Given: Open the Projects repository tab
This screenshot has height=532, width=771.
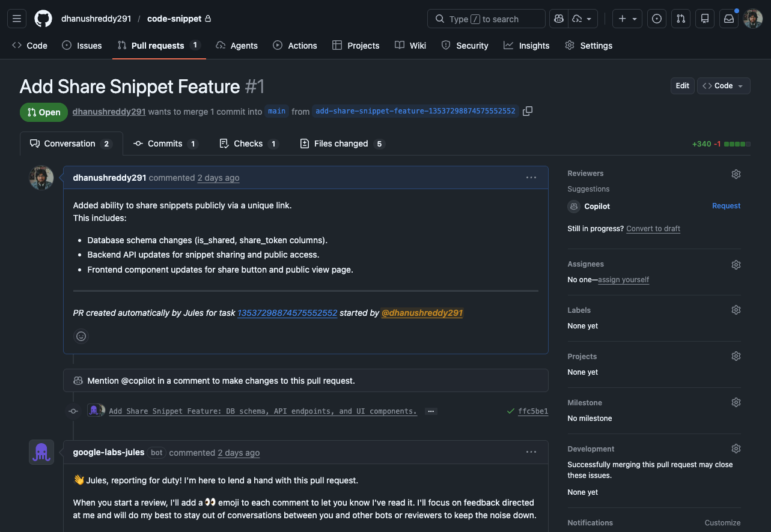Looking at the screenshot, I should [x=356, y=46].
